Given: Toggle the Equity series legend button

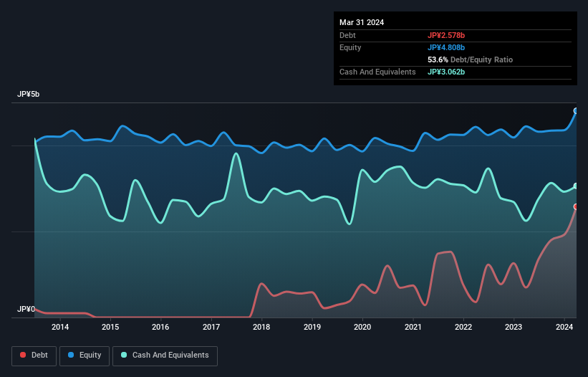Looking at the screenshot, I should [85, 355].
